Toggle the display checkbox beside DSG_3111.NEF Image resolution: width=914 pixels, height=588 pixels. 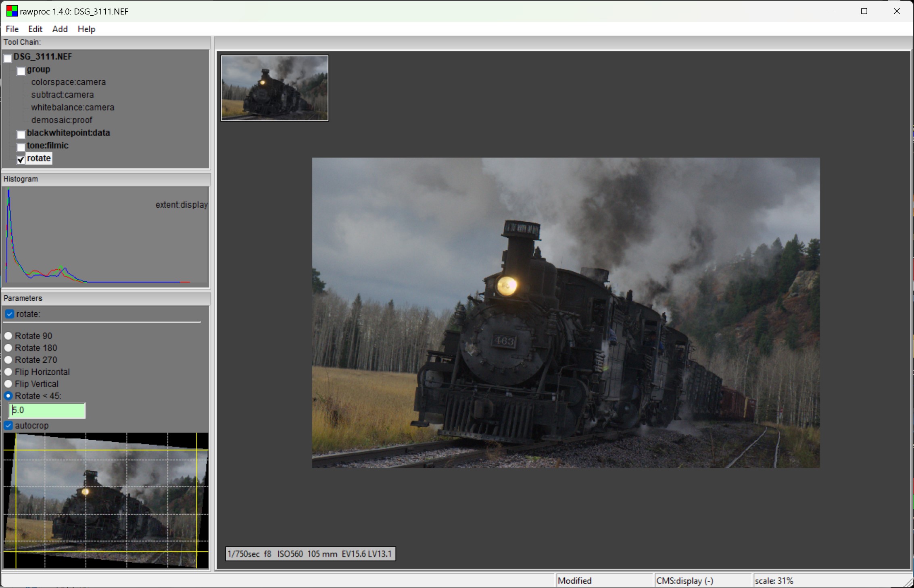tap(8, 58)
